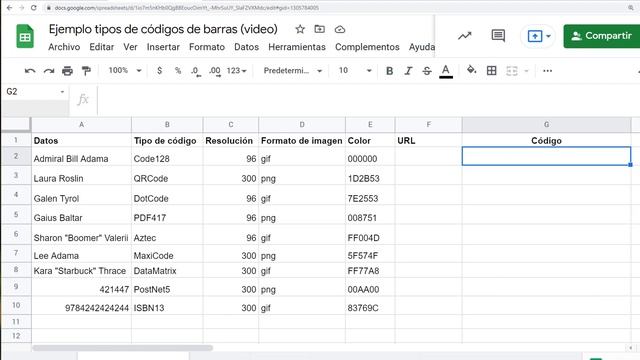Open the Insertar menu
Screen dimensions: 640x360
[x=163, y=47]
